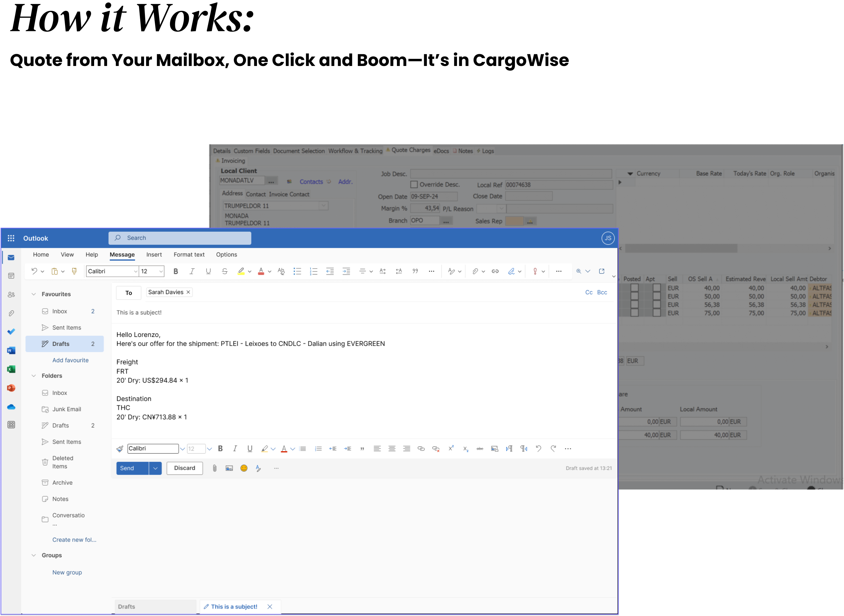Discard the current draft
Screen dimensions: 844x616
point(185,468)
